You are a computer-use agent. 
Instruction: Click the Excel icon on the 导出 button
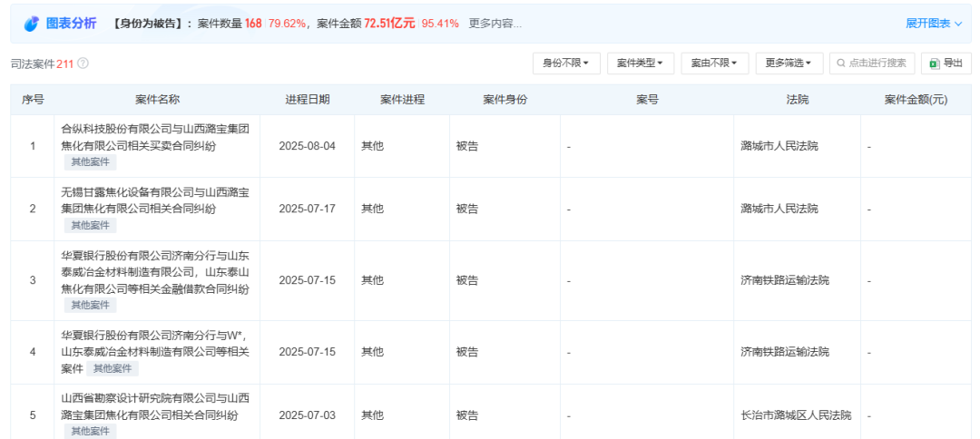pyautogui.click(x=935, y=63)
